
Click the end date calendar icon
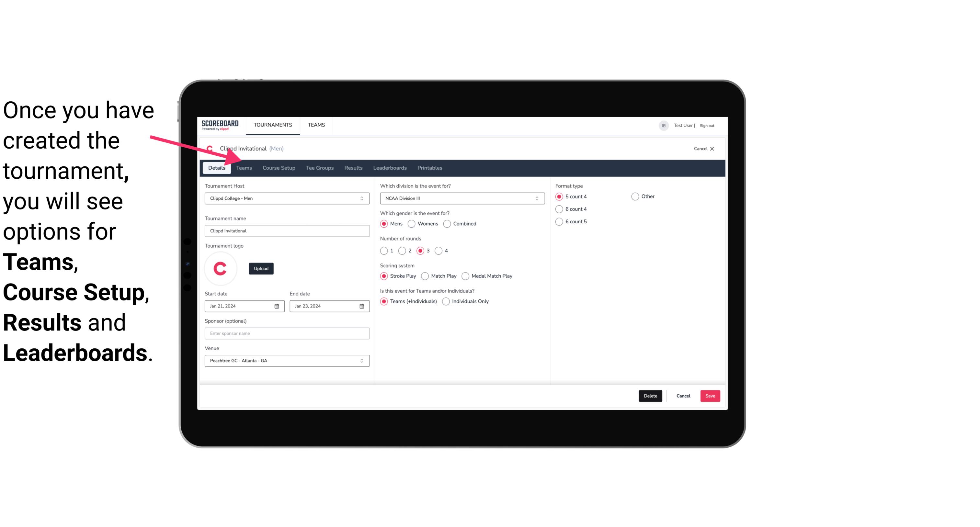(362, 306)
